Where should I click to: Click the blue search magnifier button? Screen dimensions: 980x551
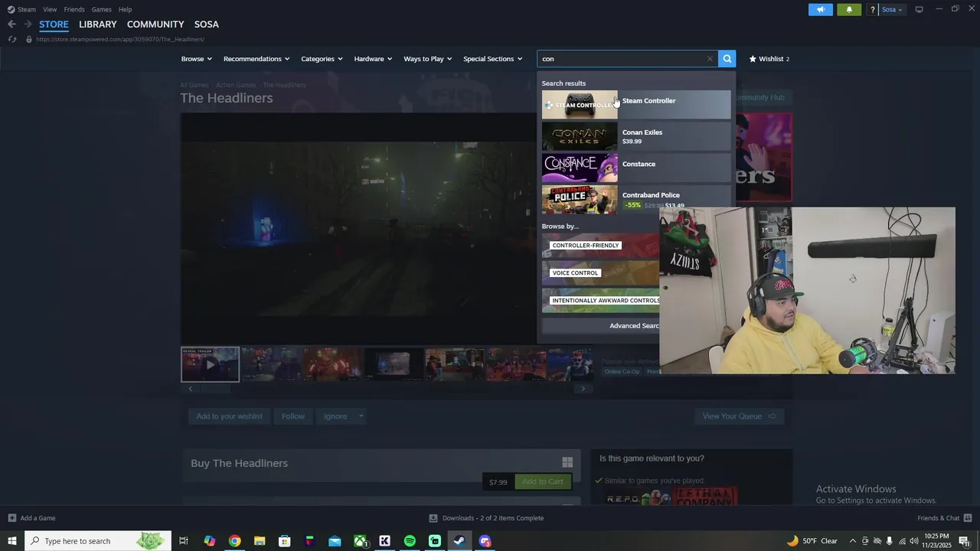tap(727, 58)
